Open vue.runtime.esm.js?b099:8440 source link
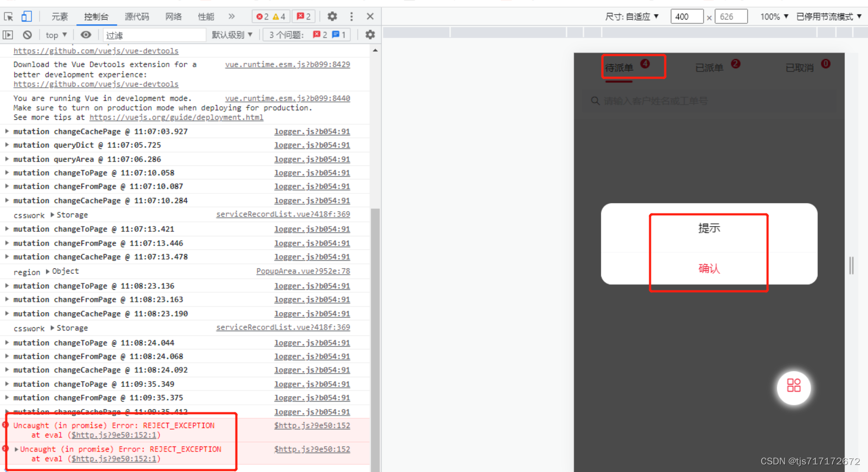This screenshot has width=868, height=472. [x=288, y=99]
